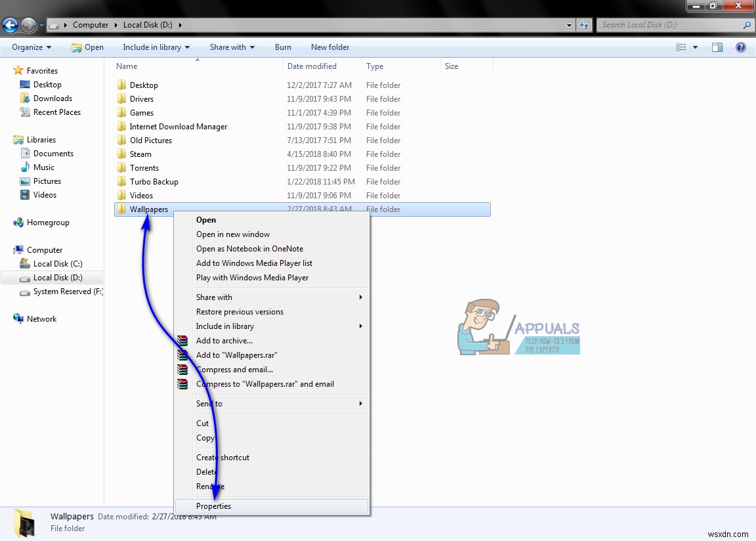Select Network in the sidebar

tap(41, 319)
